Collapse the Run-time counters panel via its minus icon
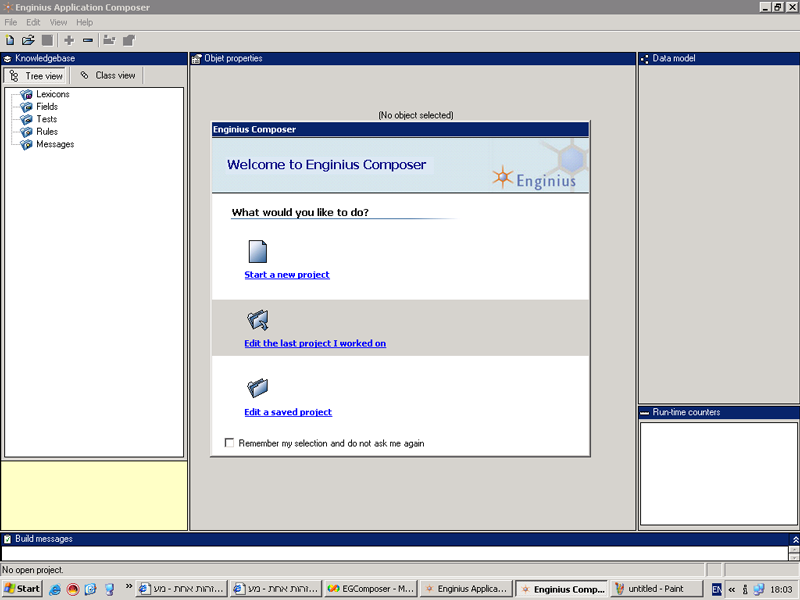 [645, 412]
